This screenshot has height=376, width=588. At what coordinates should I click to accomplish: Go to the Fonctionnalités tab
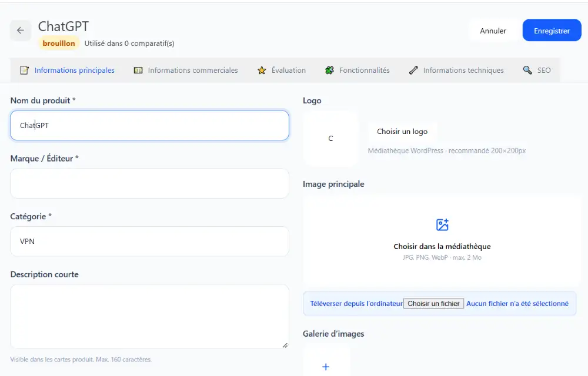coord(358,70)
